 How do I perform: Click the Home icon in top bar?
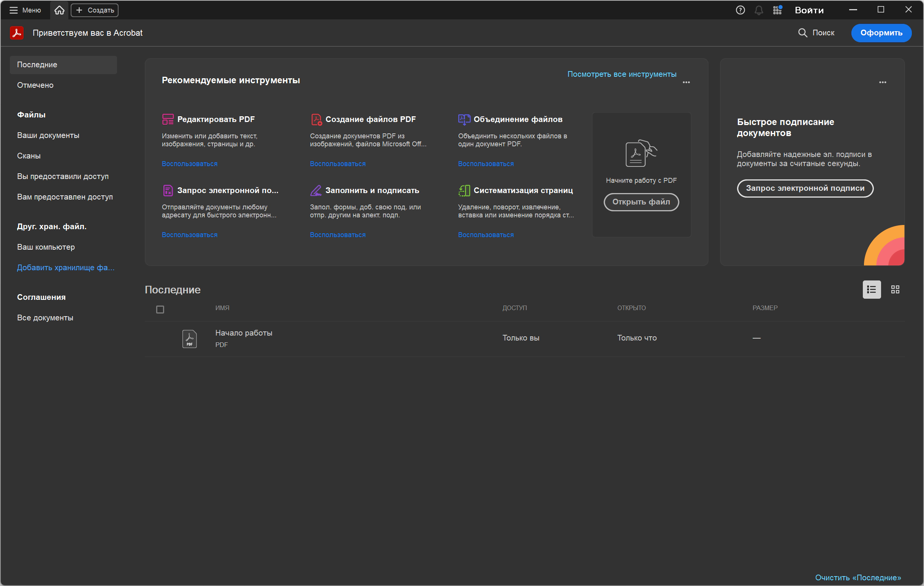click(x=59, y=10)
